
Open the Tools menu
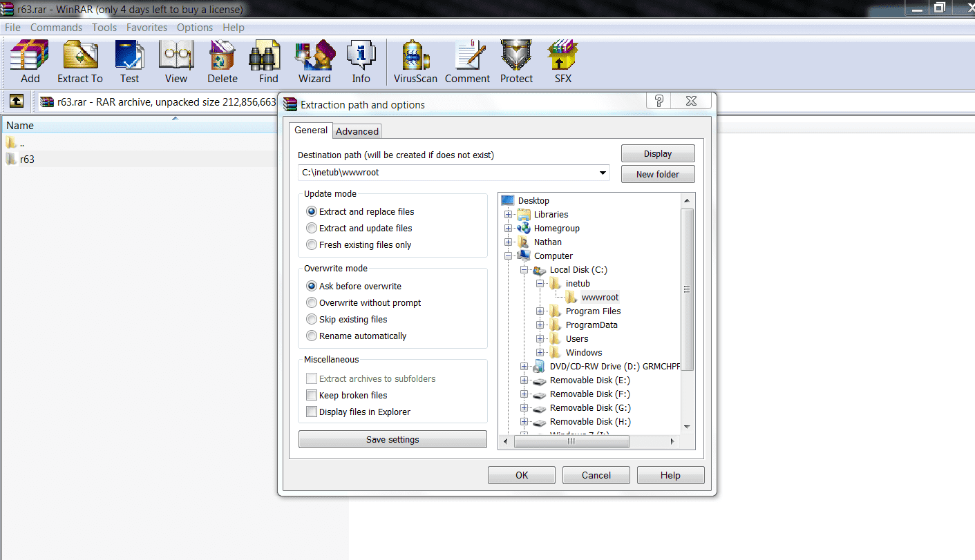(104, 28)
